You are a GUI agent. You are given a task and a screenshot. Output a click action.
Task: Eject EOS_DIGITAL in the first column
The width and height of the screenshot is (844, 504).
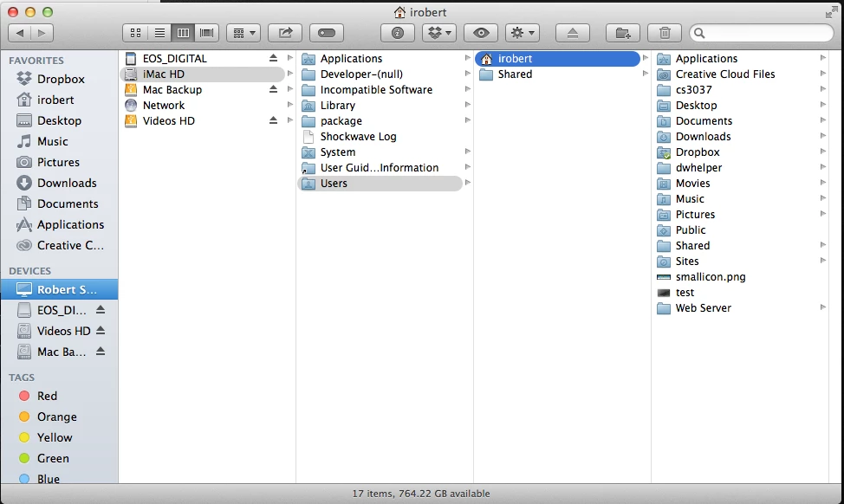274,58
